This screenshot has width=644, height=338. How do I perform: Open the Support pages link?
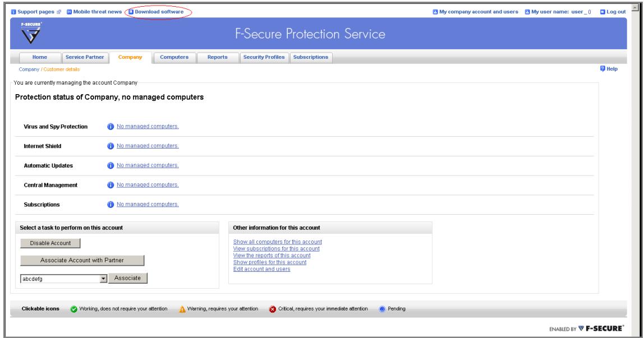pyautogui.click(x=36, y=12)
